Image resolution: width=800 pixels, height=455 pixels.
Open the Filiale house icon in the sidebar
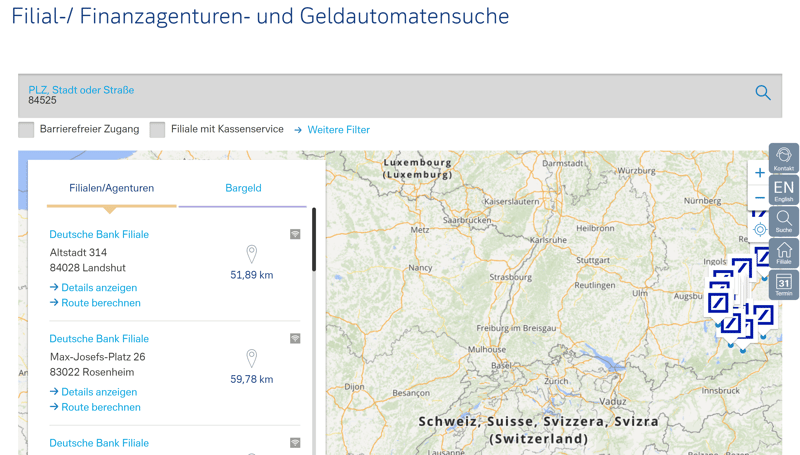[783, 253]
